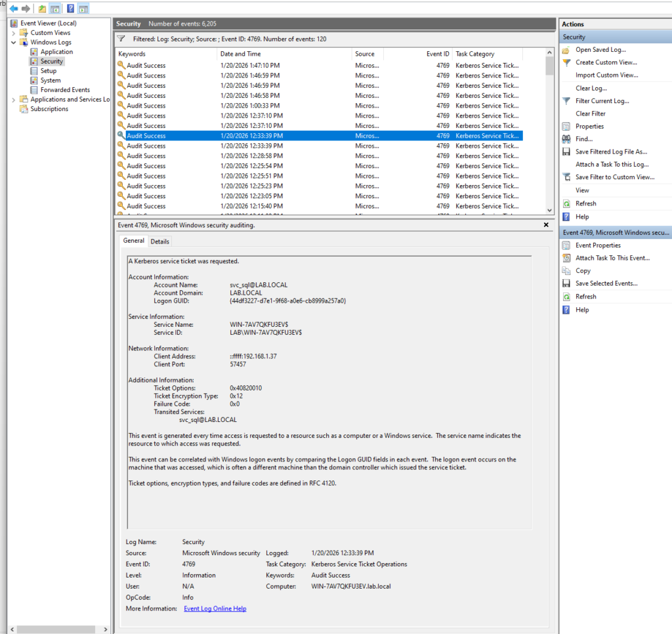Select the System log in tree
The image size is (672, 634).
51,81
